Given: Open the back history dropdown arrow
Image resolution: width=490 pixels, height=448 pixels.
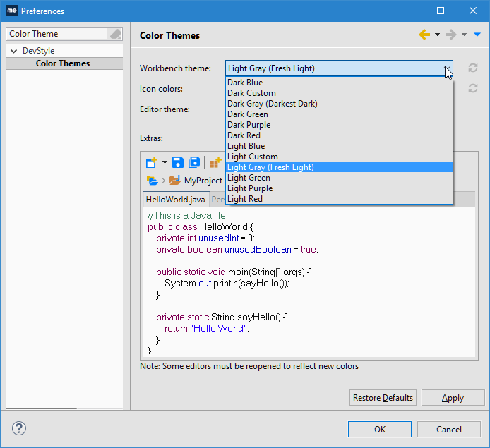Looking at the screenshot, I should [x=437, y=35].
